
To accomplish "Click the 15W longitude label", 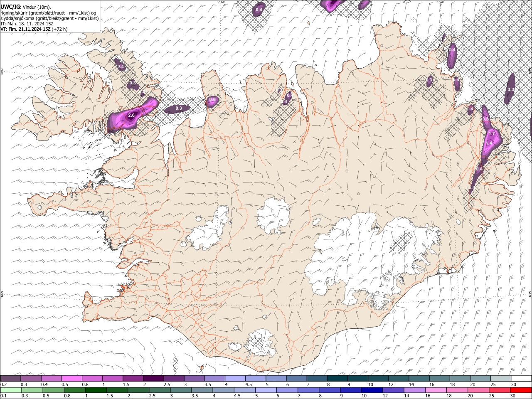I will [440, 2].
